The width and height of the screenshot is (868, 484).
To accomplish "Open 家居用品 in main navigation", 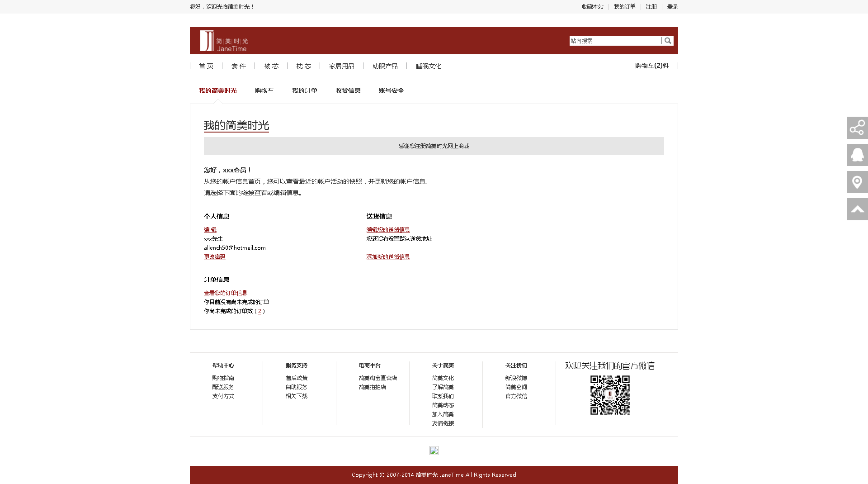I will click(341, 66).
